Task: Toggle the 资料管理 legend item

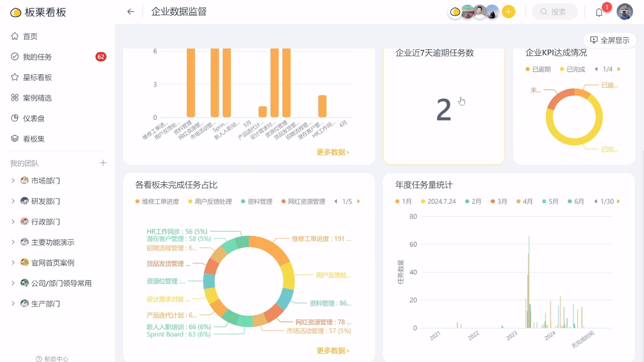Action: 257,202
